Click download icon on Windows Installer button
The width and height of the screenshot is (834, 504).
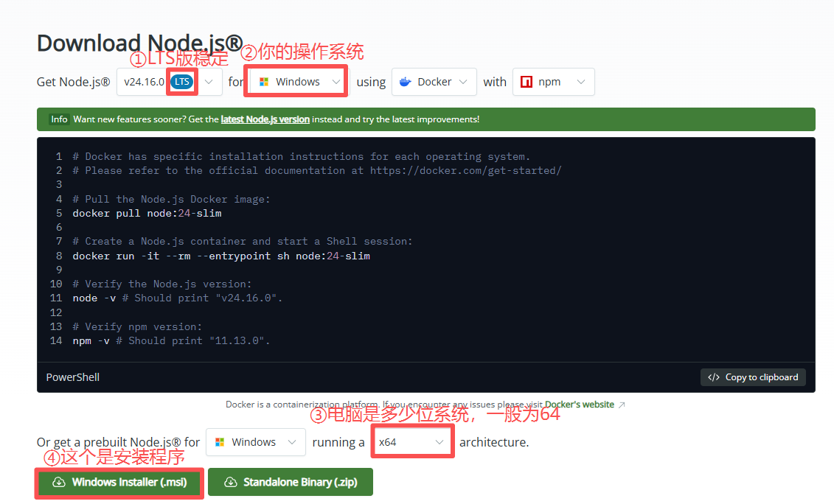pyautogui.click(x=59, y=482)
